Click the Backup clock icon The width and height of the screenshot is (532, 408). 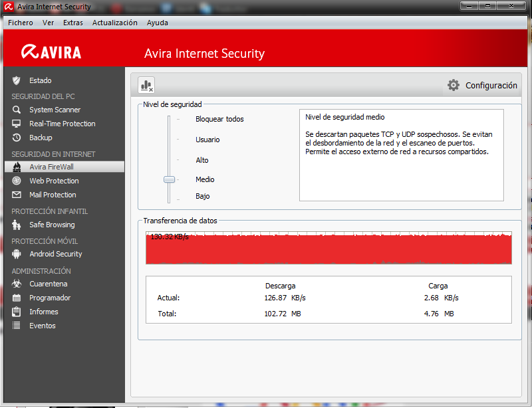16,138
